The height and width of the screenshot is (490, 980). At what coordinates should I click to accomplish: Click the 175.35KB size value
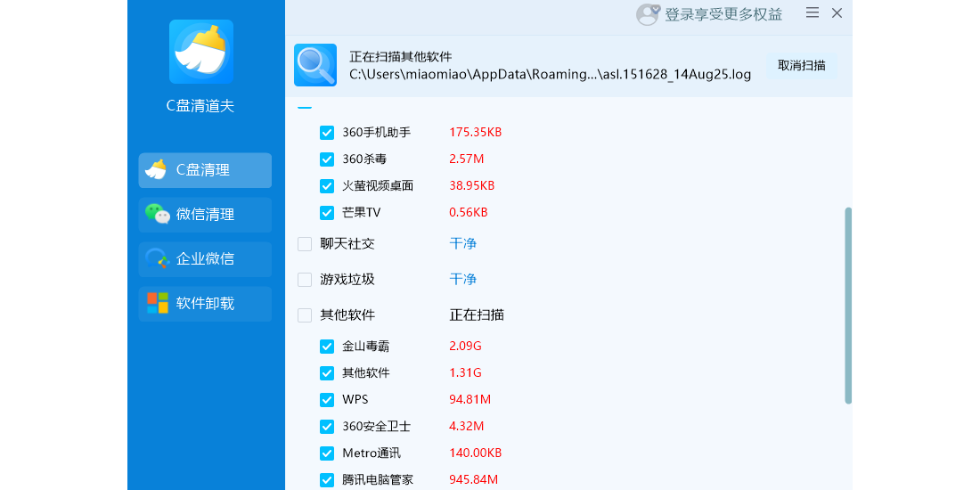[476, 133]
